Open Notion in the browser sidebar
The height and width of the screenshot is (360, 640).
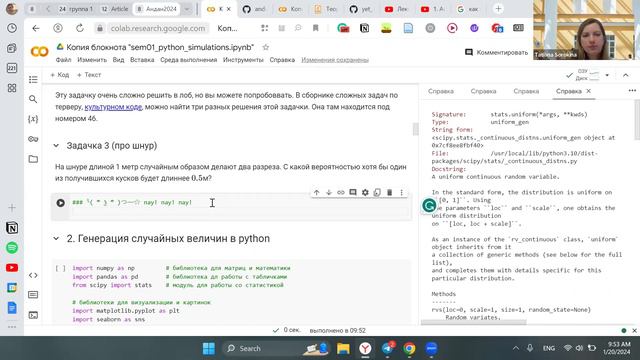click(12, 228)
